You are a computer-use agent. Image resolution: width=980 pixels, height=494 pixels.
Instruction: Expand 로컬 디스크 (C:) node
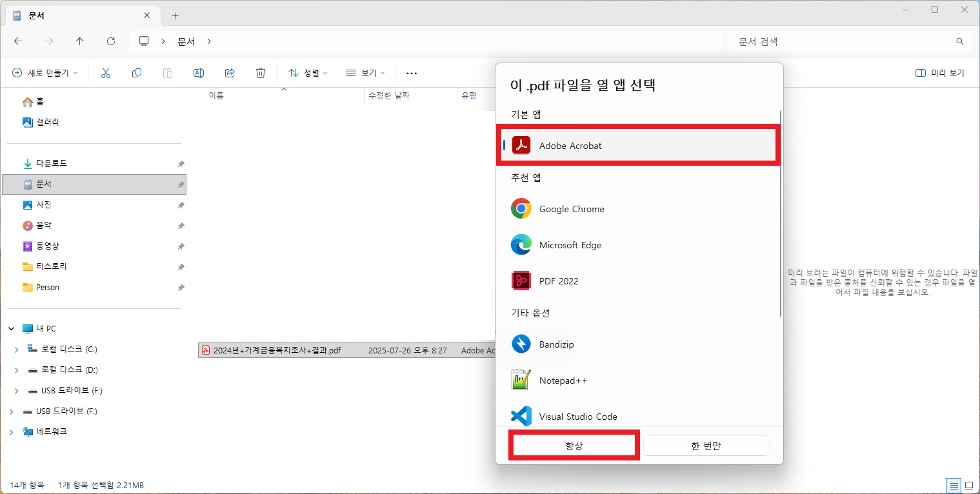coord(17,349)
